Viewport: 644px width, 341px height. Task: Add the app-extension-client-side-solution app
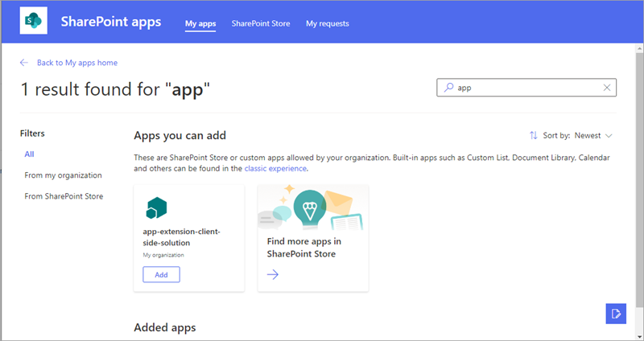pos(162,274)
